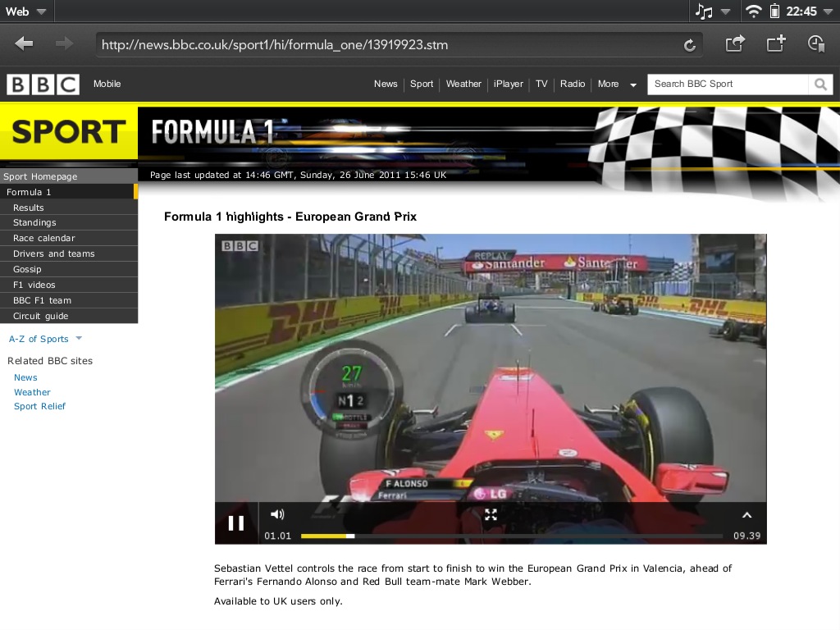Click the 22:45 clock

pos(801,11)
